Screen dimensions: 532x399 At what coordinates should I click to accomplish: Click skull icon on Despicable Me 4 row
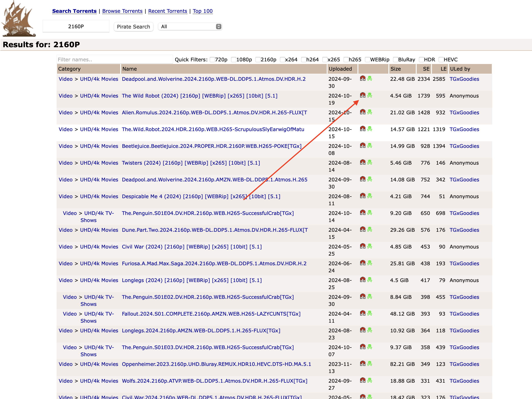(370, 196)
